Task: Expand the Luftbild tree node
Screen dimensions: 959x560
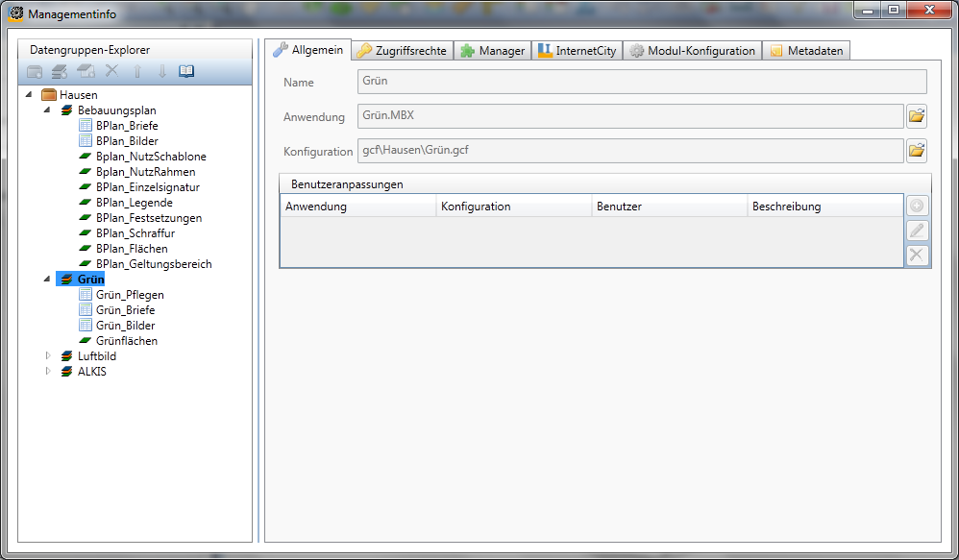Action: click(x=48, y=355)
